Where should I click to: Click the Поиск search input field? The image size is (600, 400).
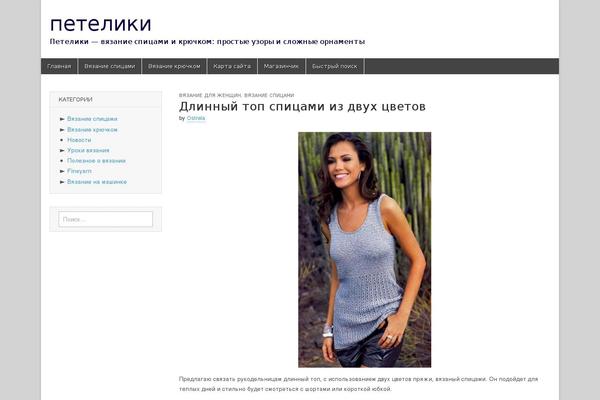pos(106,219)
